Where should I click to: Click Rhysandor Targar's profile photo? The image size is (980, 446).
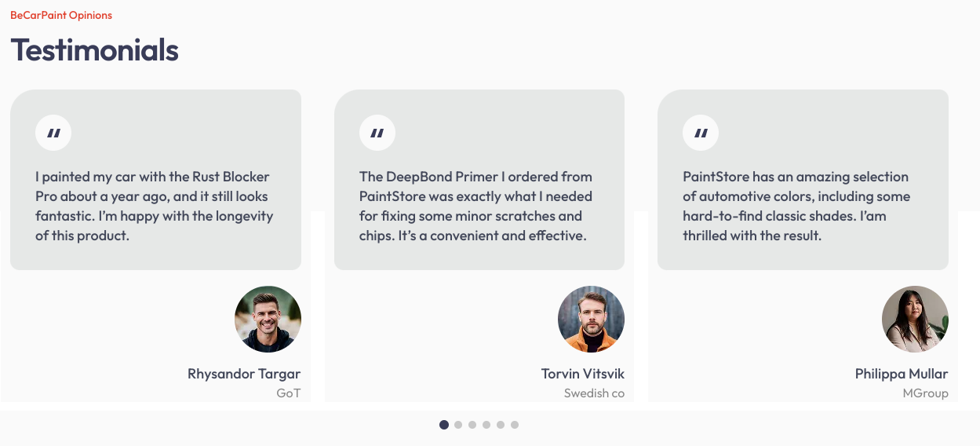(x=268, y=319)
